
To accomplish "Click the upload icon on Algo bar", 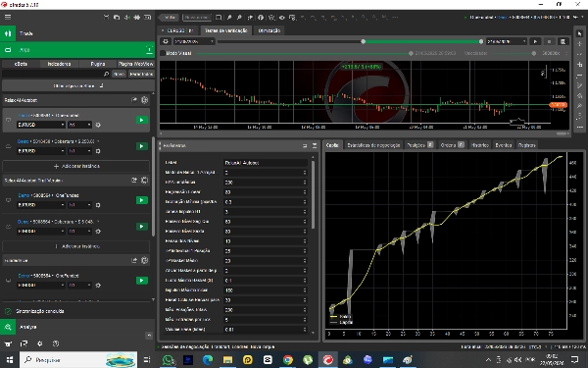I will coord(149,50).
